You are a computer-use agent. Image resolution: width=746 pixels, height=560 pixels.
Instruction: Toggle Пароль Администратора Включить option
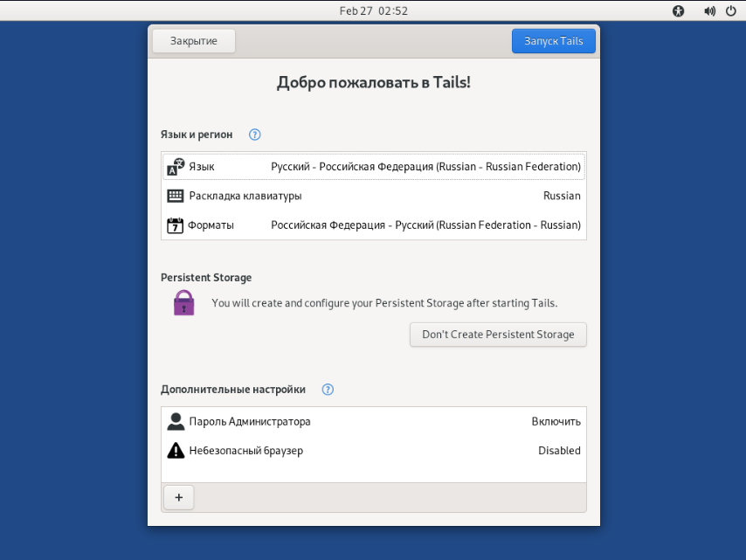[556, 422]
